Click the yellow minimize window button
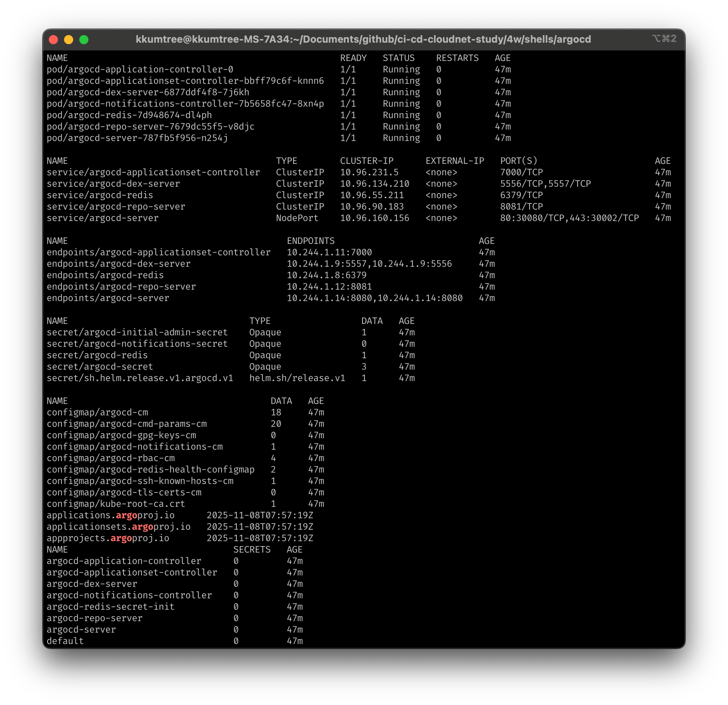This screenshot has width=728, height=705. 69,40
